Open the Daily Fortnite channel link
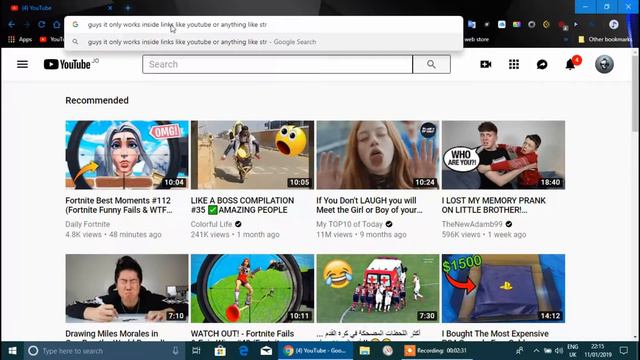The image size is (640, 360). point(87,224)
